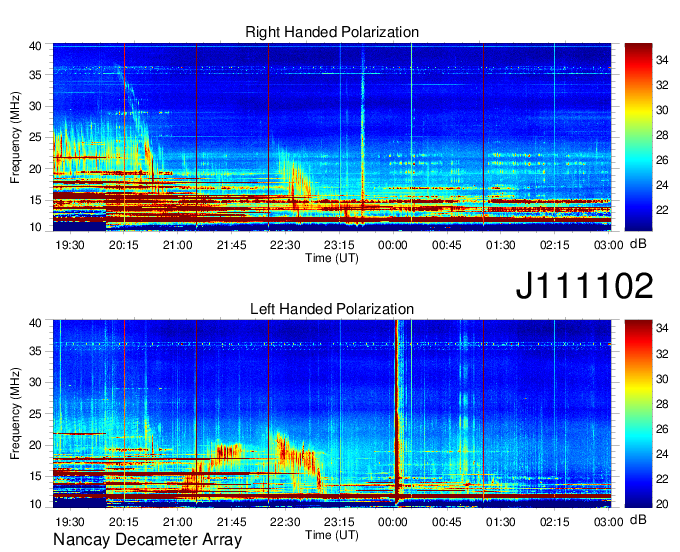Click the 28 value on the top color bar
Image resolution: width=680 pixels, height=552 pixels.
coord(662,135)
